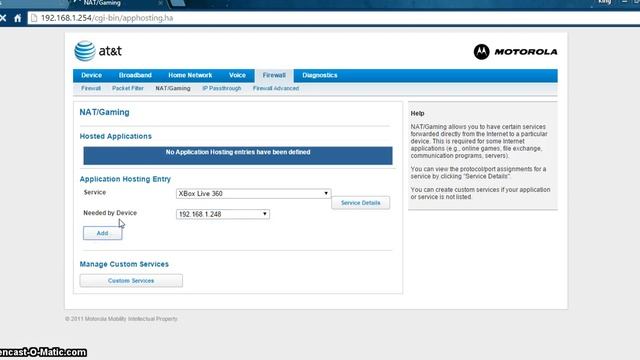The width and height of the screenshot is (640, 360).
Task: Select the Firewall main tab
Action: coord(274,75)
